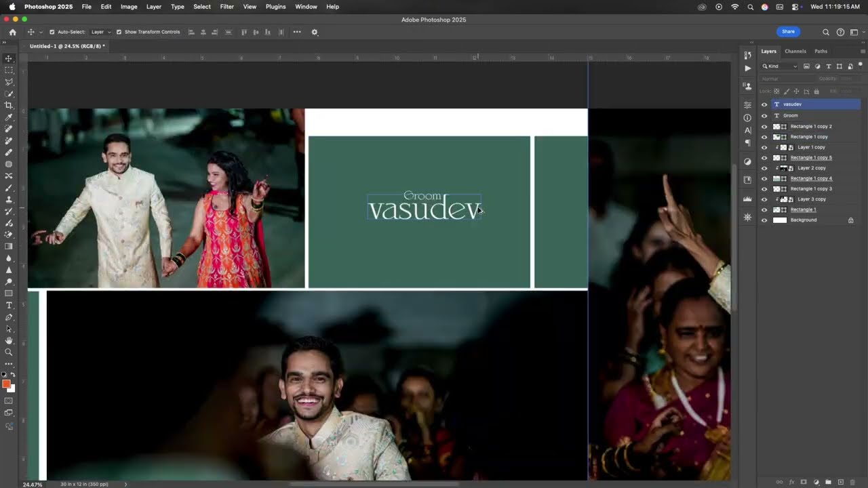Click the zoom percentage field 24.47%

pyautogui.click(x=33, y=485)
